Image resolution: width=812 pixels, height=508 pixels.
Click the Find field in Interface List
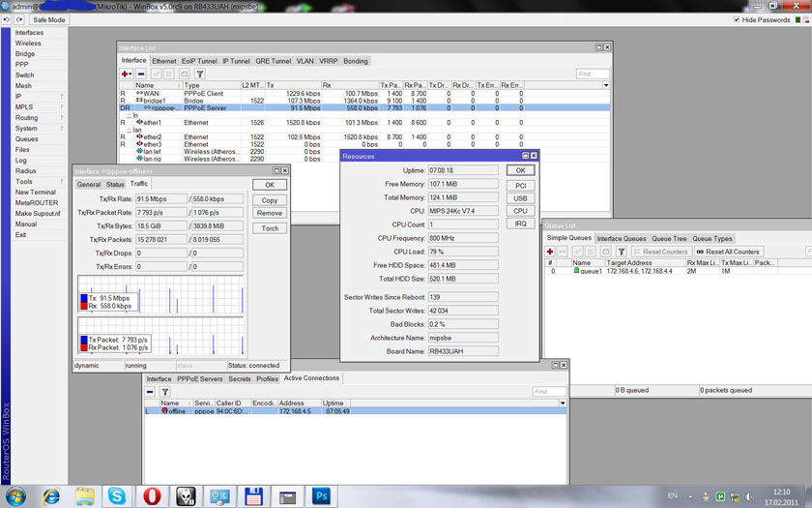[592, 74]
